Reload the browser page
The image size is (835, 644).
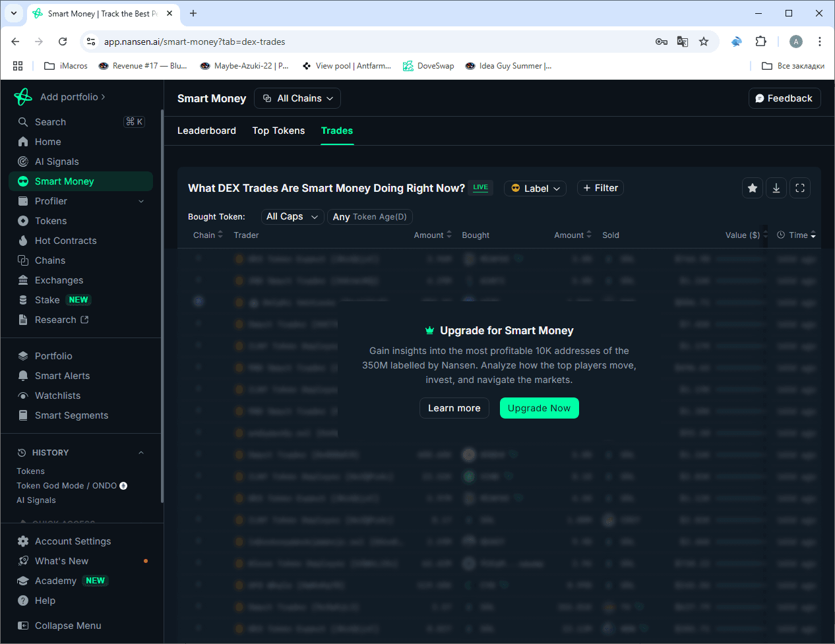(63, 42)
